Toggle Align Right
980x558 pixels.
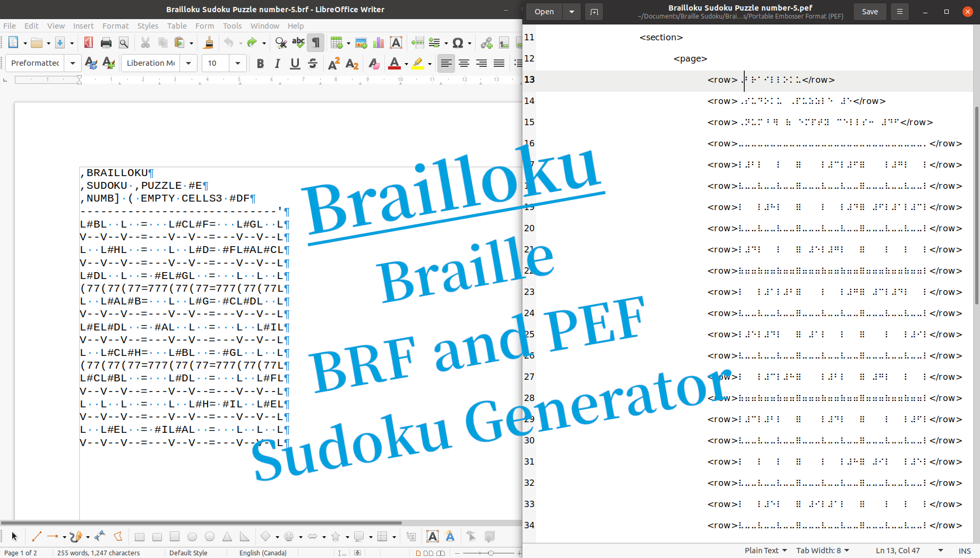coord(482,64)
